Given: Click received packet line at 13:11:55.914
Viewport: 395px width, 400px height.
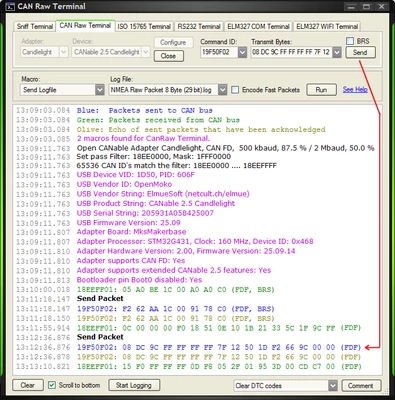Looking at the screenshot, I should point(219,328).
